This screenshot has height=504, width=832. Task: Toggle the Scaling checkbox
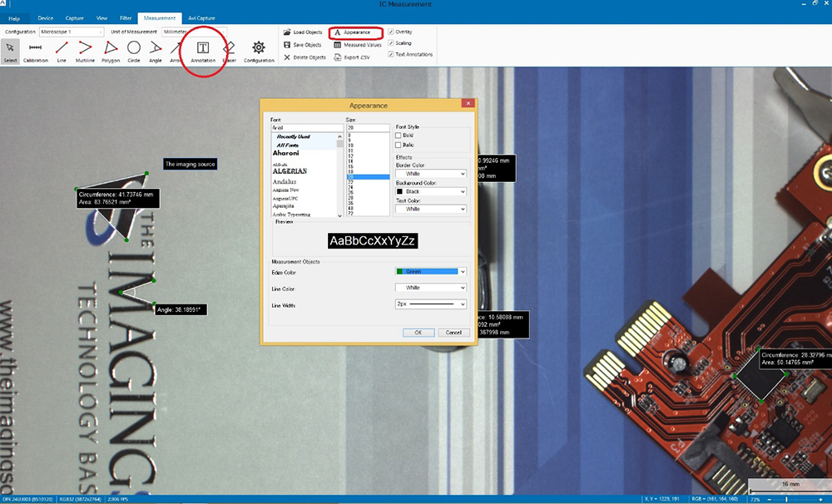[x=391, y=43]
